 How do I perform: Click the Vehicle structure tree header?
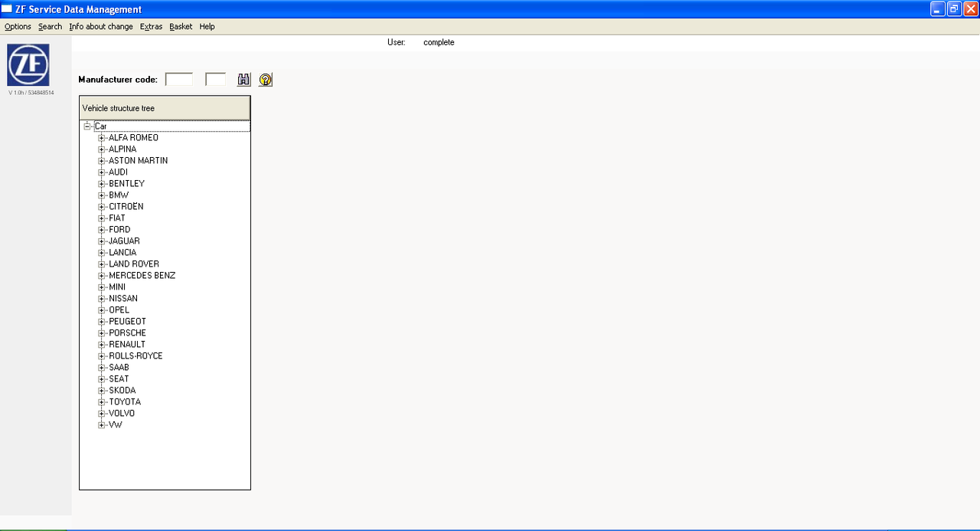click(x=165, y=108)
